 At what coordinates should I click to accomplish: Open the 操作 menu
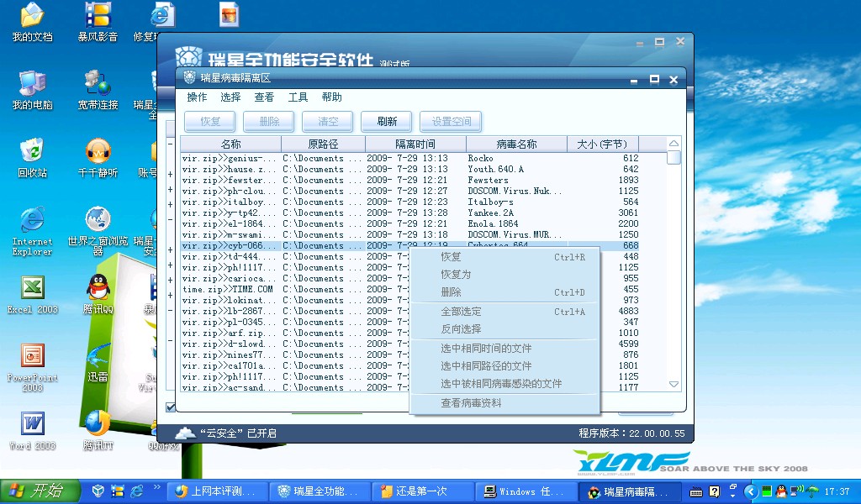pos(197,97)
